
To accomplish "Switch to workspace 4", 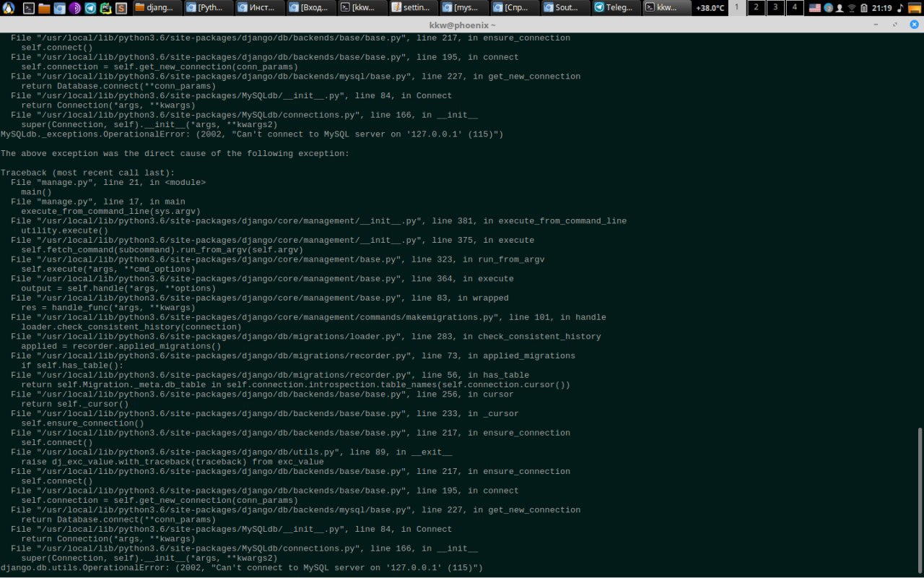I will [795, 8].
